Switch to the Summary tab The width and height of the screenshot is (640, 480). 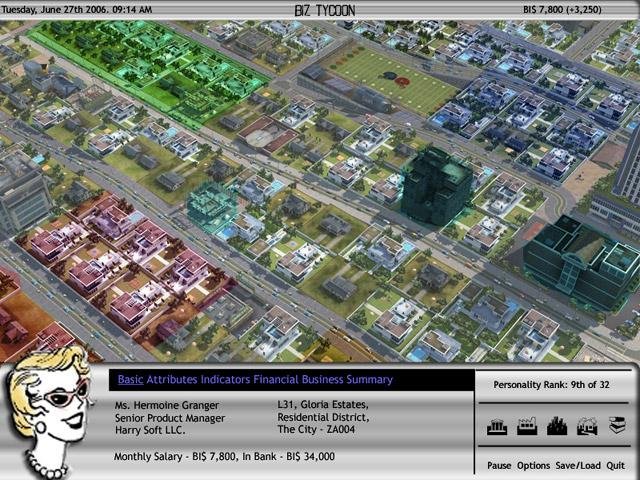click(369, 380)
